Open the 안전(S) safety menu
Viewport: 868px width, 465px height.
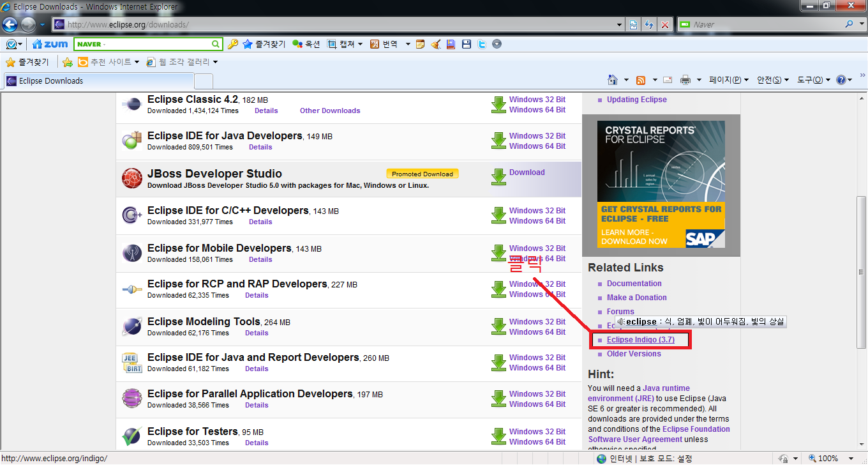772,80
